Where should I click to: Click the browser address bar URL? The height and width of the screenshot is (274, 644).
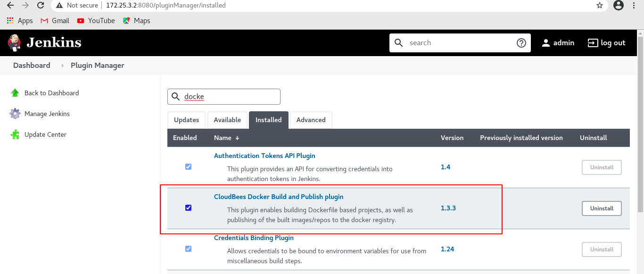[x=166, y=6]
